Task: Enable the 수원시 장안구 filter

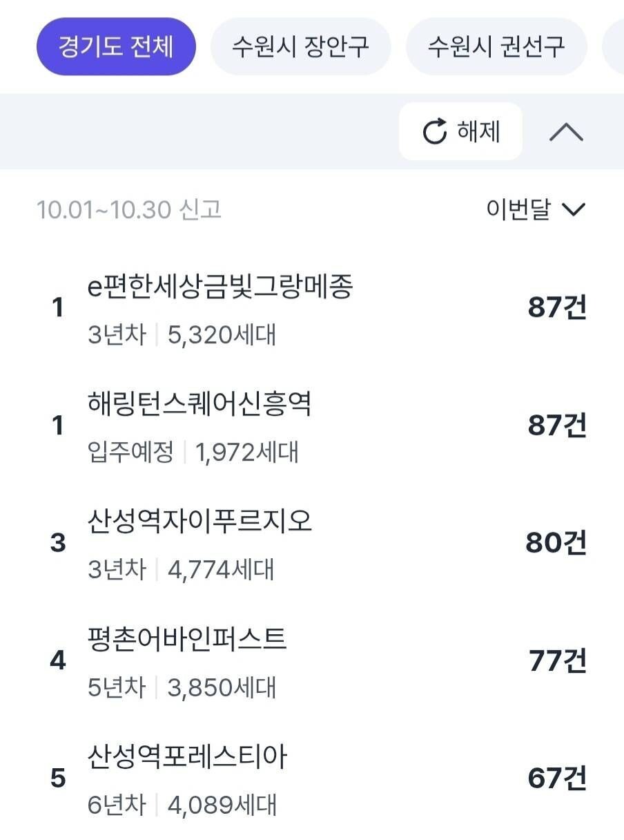Action: pos(301,46)
